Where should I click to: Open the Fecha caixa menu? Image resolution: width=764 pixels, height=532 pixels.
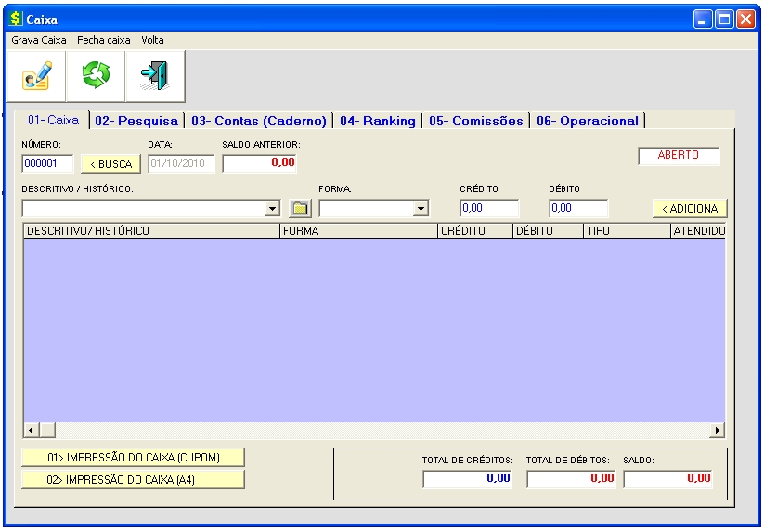(104, 40)
